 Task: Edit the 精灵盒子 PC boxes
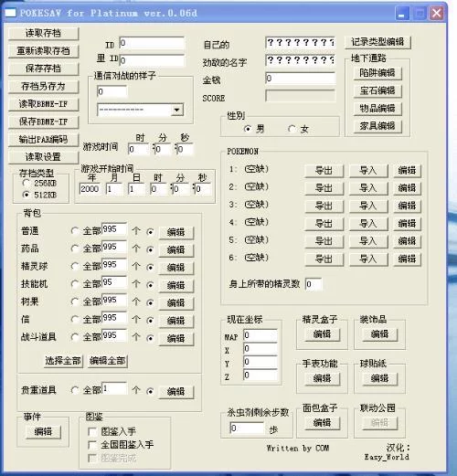pyautogui.click(x=322, y=334)
